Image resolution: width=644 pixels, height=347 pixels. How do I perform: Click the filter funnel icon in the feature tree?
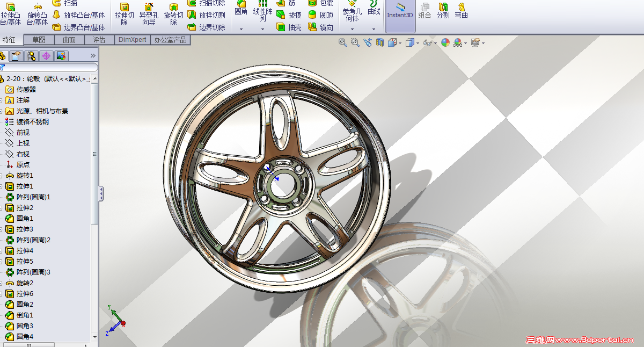(2, 68)
